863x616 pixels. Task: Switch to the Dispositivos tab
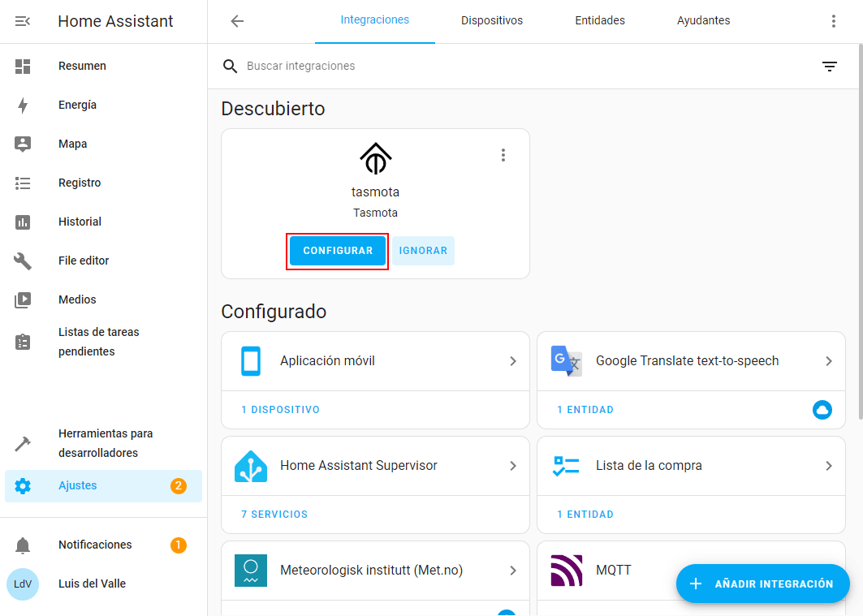pos(491,21)
